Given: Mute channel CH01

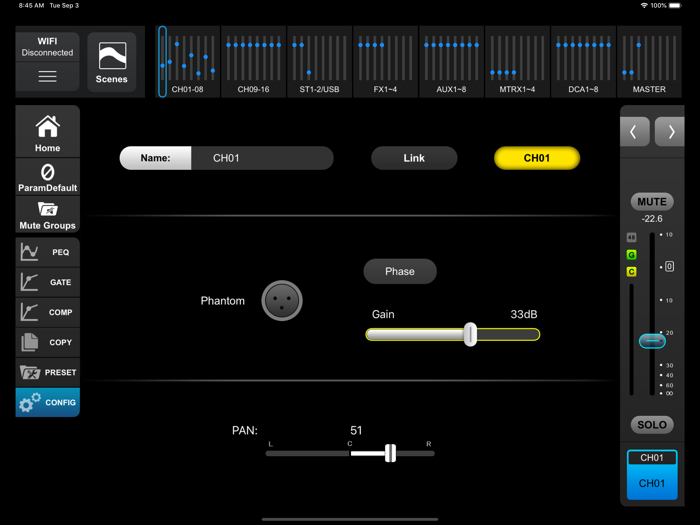Looking at the screenshot, I should click(x=652, y=202).
